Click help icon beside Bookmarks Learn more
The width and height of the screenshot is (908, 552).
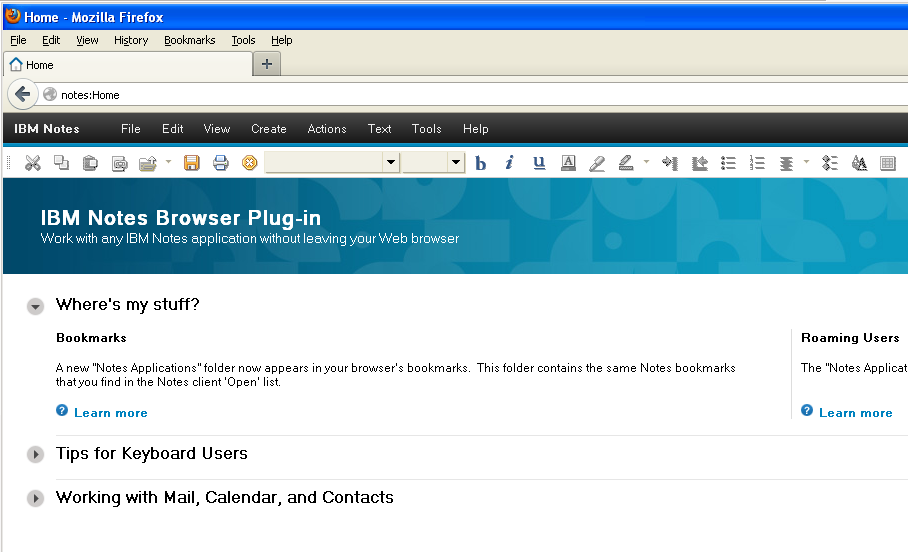[x=62, y=410]
